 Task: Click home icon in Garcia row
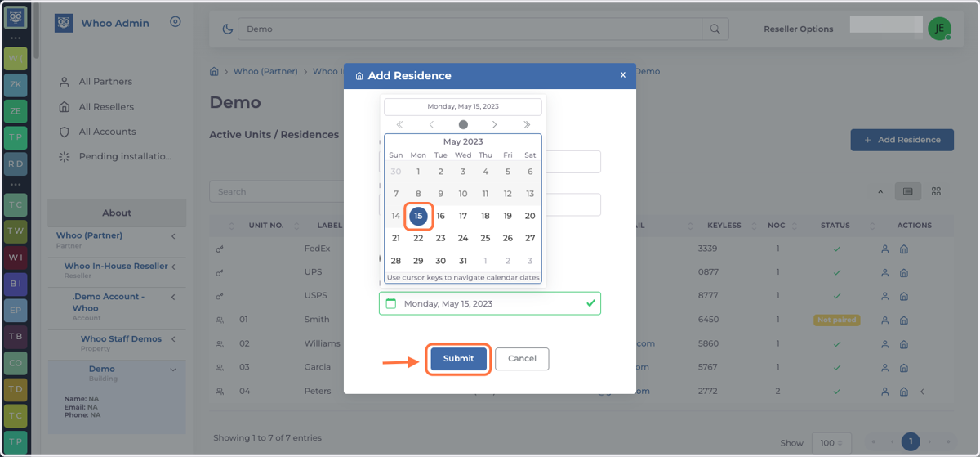click(x=904, y=367)
